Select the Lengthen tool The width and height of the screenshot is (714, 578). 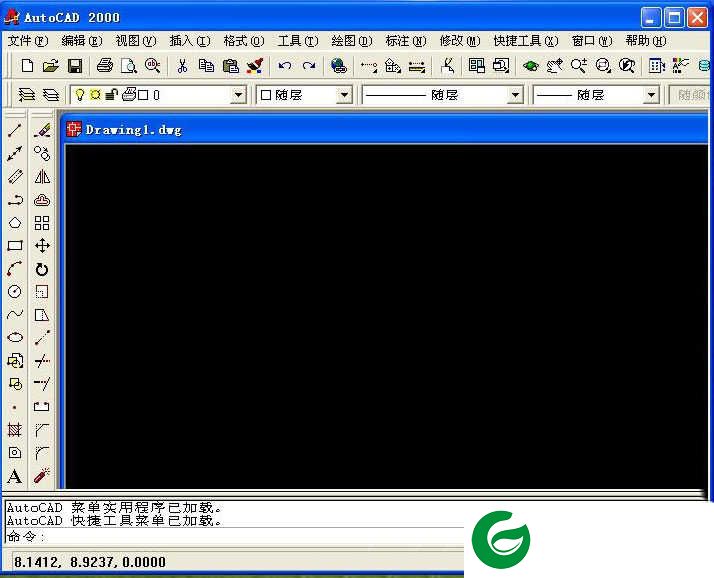tap(42, 338)
